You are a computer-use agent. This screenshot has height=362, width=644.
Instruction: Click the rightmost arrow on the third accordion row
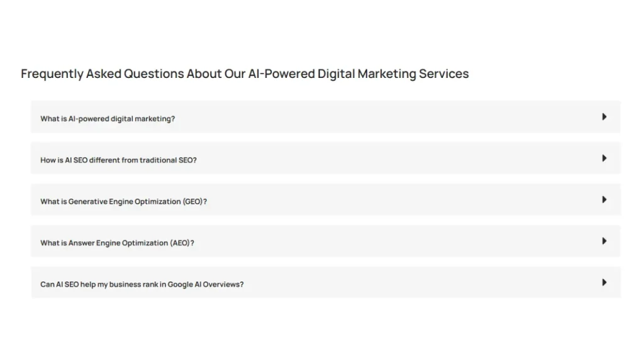click(x=604, y=199)
